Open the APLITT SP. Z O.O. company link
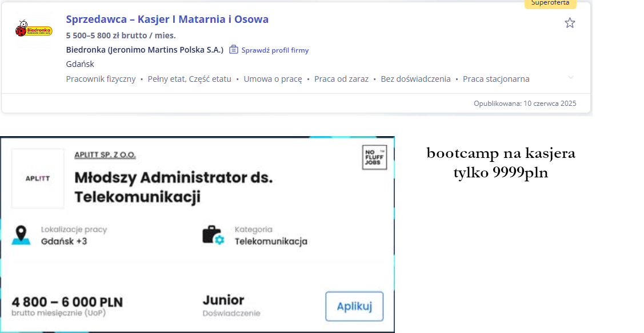 pyautogui.click(x=105, y=155)
